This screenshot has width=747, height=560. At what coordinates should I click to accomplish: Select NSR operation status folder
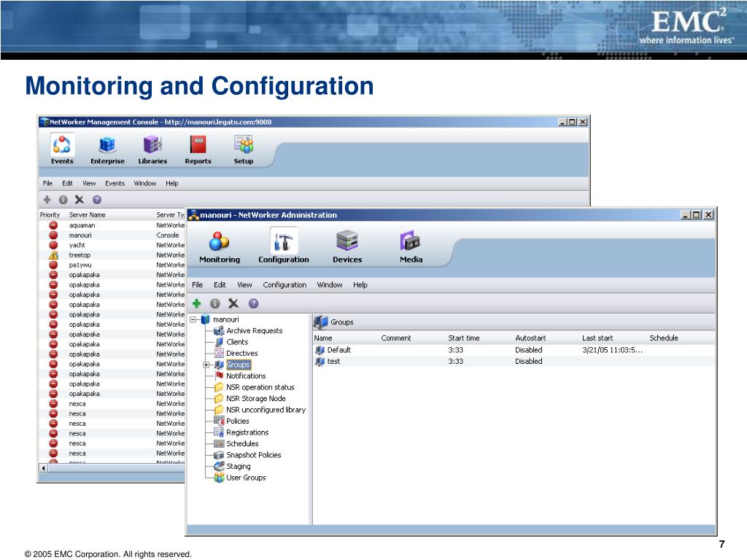pyautogui.click(x=260, y=387)
